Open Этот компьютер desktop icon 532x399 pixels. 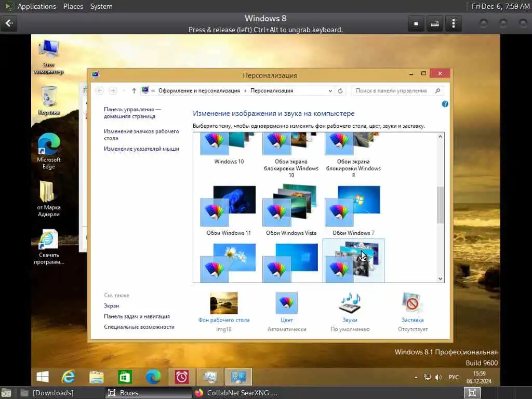pos(49,56)
